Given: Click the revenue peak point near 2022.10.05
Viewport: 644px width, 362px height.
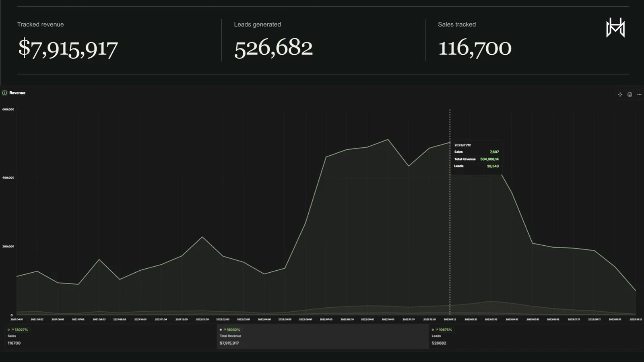Looking at the screenshot, I should (388, 140).
